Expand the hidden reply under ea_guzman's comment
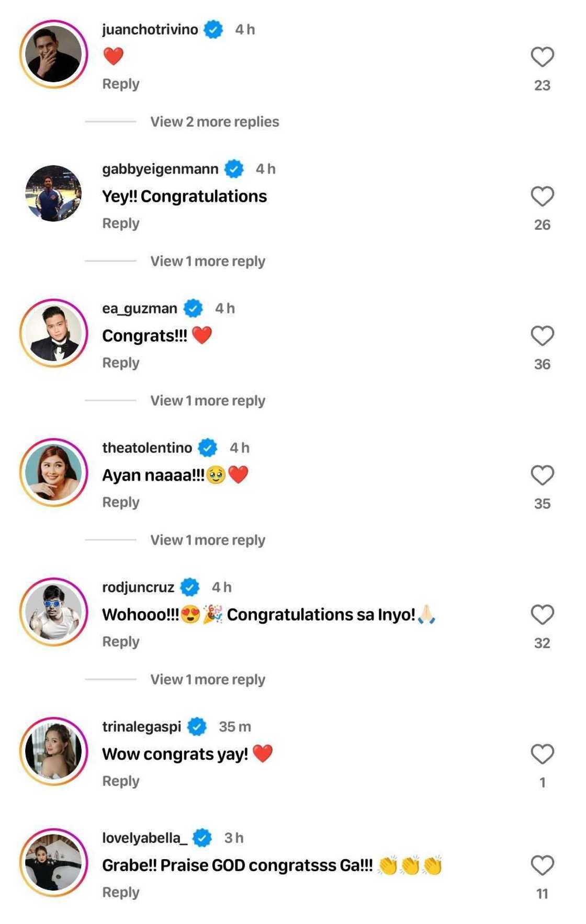 coord(207,401)
